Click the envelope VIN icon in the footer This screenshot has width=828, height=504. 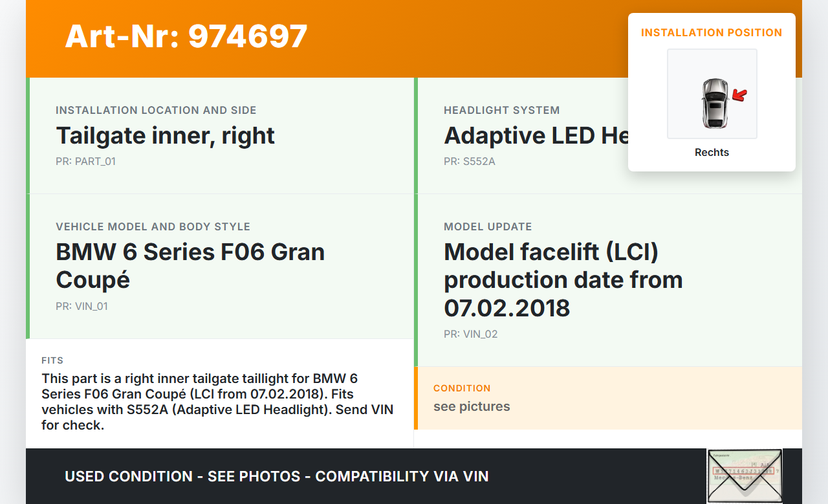745,476
